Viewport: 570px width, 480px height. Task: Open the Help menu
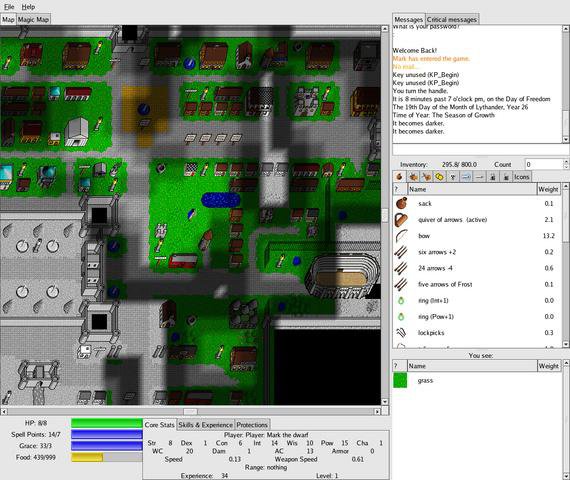[x=28, y=7]
